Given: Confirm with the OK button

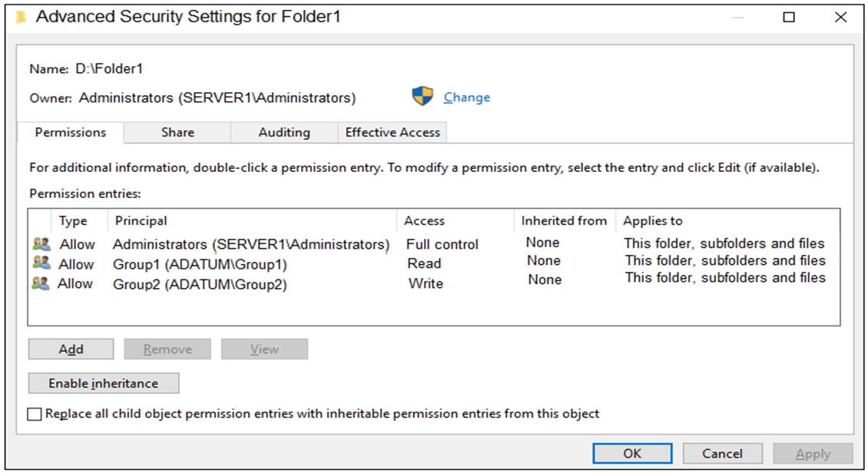Looking at the screenshot, I should pos(632,454).
